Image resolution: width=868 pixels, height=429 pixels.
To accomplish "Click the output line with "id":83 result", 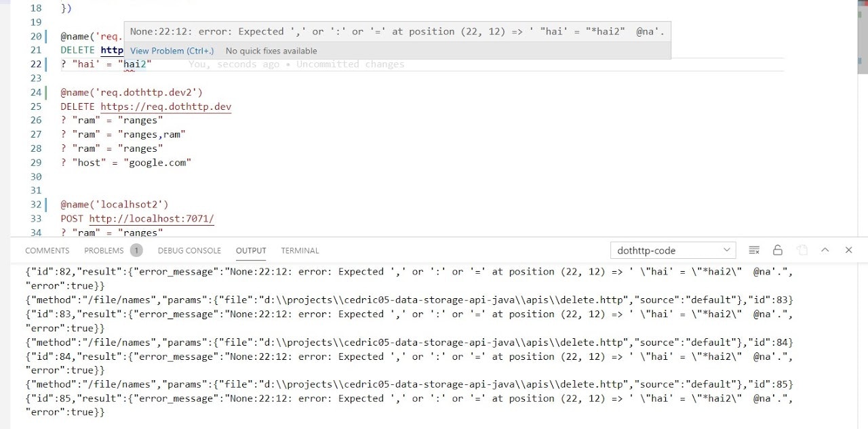I will click(409, 321).
